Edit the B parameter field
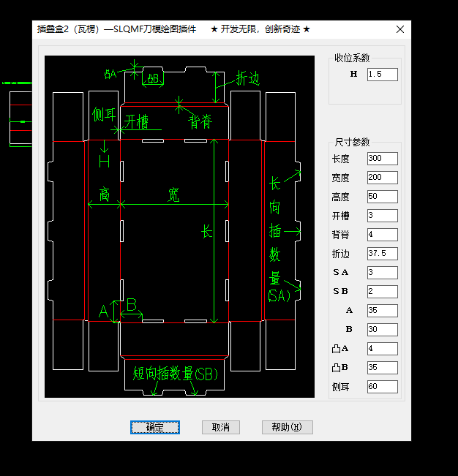 pyautogui.click(x=382, y=330)
